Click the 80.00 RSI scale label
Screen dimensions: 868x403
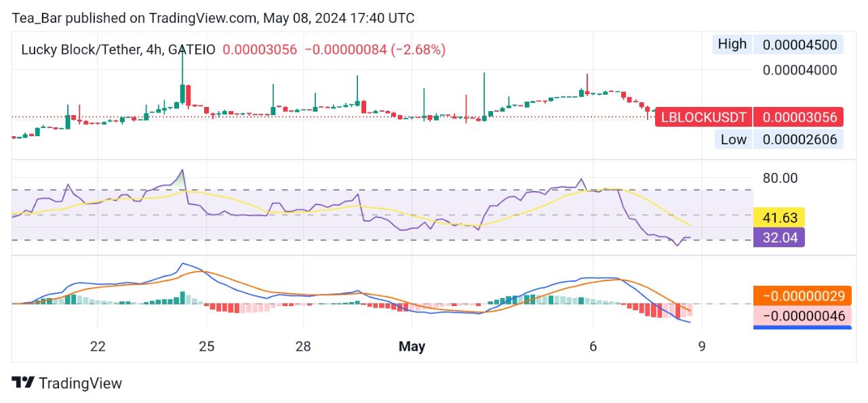(x=780, y=178)
